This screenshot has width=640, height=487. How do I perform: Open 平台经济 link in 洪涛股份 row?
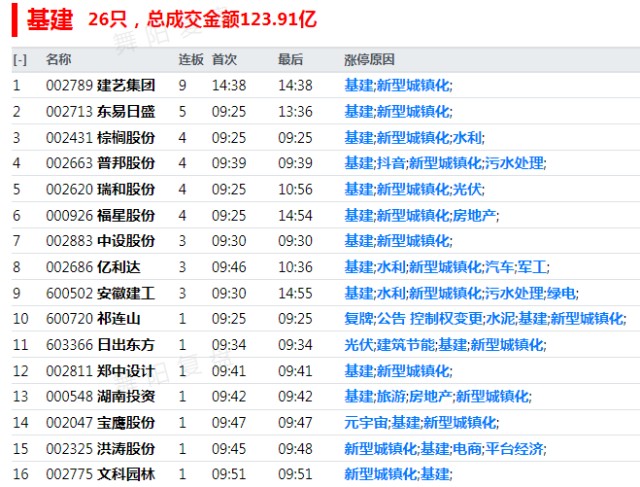click(514, 449)
